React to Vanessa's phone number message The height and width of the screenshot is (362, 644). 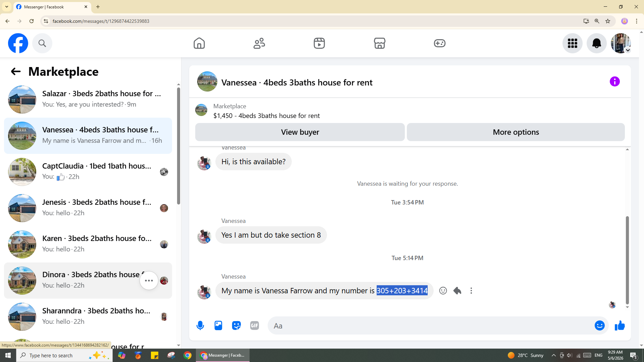(x=443, y=291)
